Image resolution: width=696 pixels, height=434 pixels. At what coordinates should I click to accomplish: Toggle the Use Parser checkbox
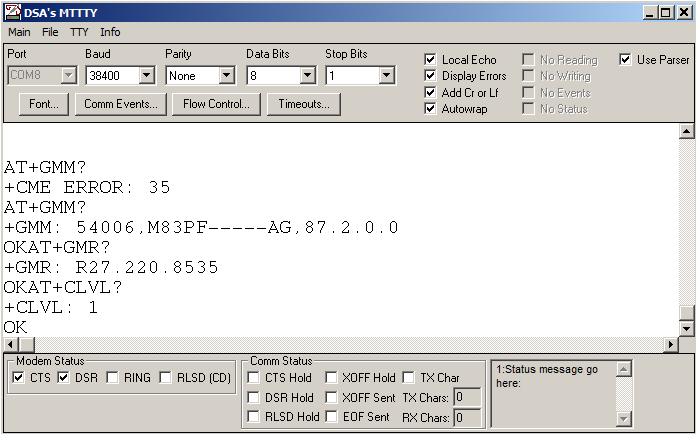(x=625, y=60)
